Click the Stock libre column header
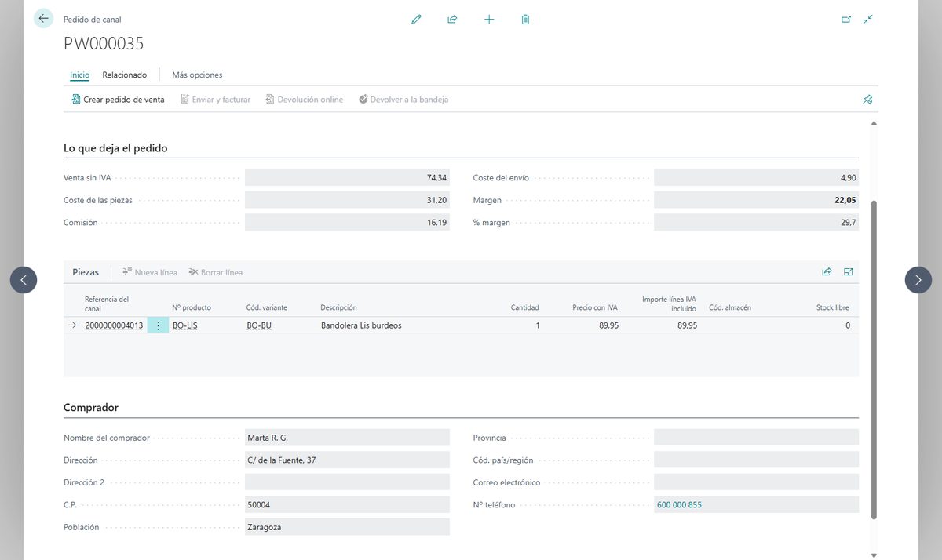942x560 pixels. [x=832, y=307]
